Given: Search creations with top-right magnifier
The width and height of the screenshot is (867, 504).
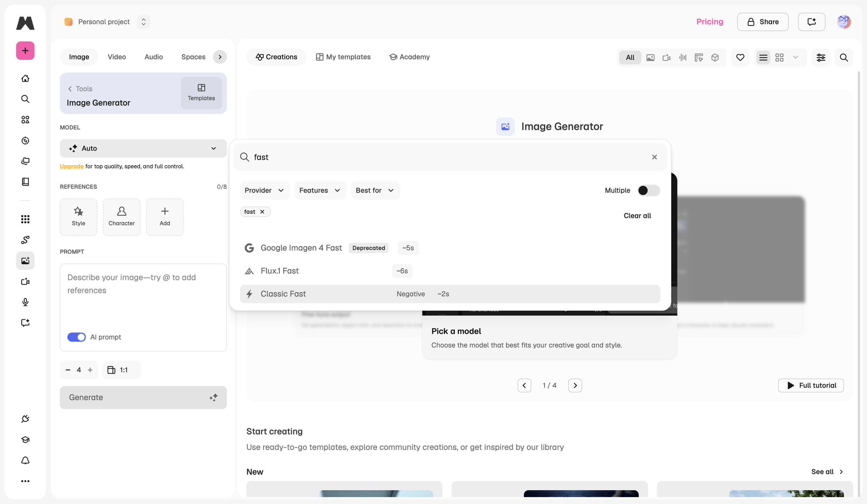Looking at the screenshot, I should [x=844, y=57].
